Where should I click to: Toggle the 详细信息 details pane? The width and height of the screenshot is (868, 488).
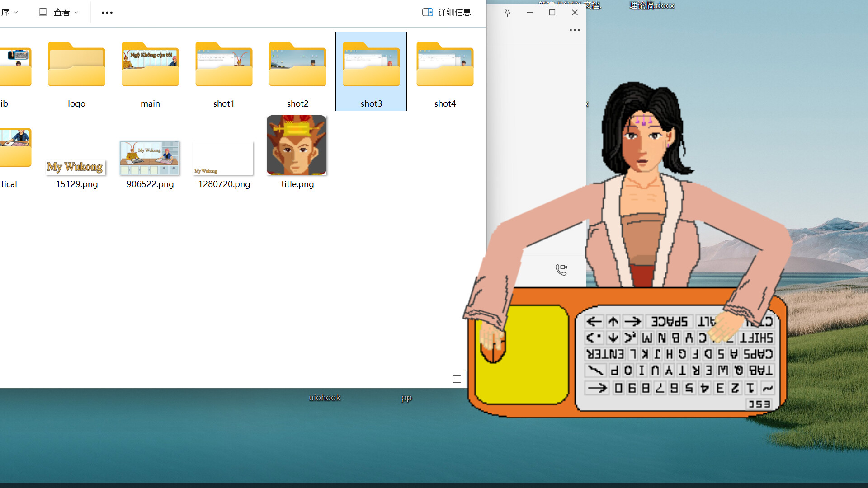447,12
